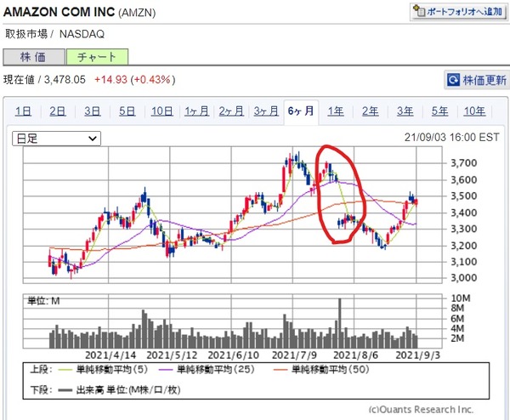
Task: Switch chart to 2年 range
Action: [371, 111]
